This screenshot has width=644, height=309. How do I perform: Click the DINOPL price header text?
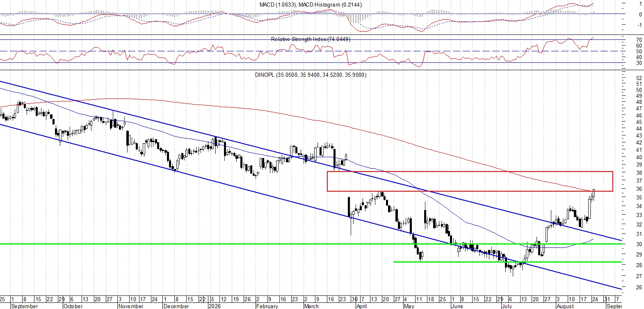pyautogui.click(x=311, y=75)
